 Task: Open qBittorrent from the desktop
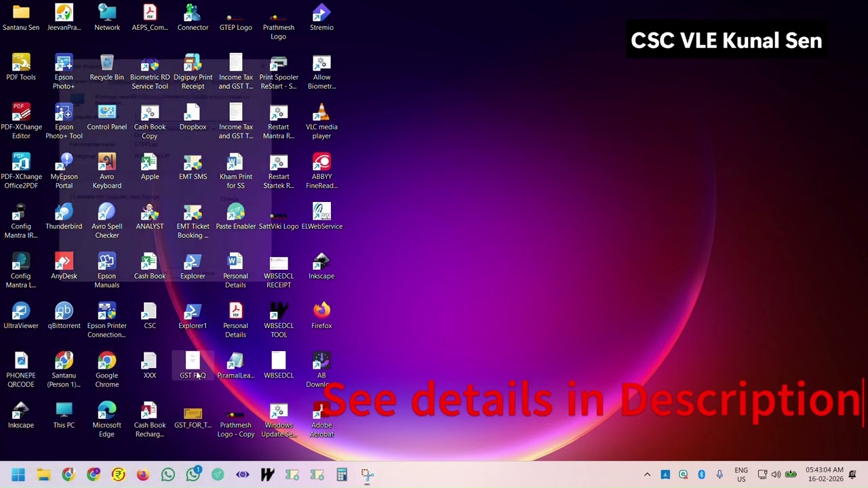pos(64,316)
